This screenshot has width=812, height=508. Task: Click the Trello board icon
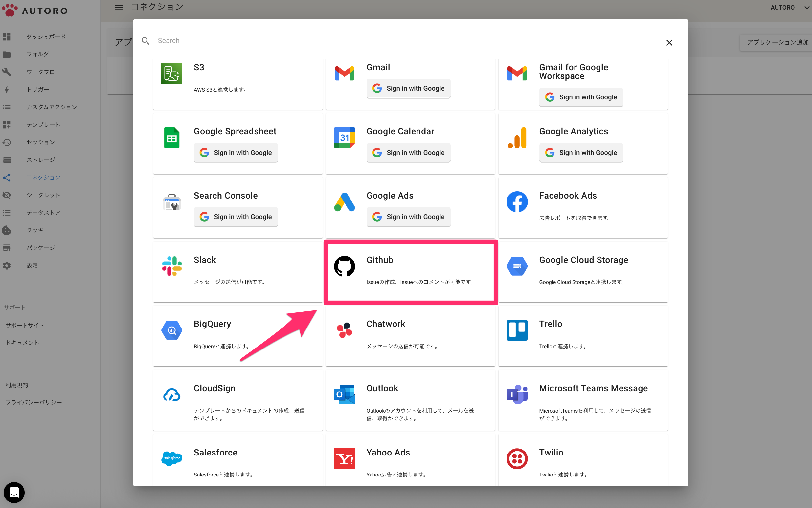[x=517, y=330]
